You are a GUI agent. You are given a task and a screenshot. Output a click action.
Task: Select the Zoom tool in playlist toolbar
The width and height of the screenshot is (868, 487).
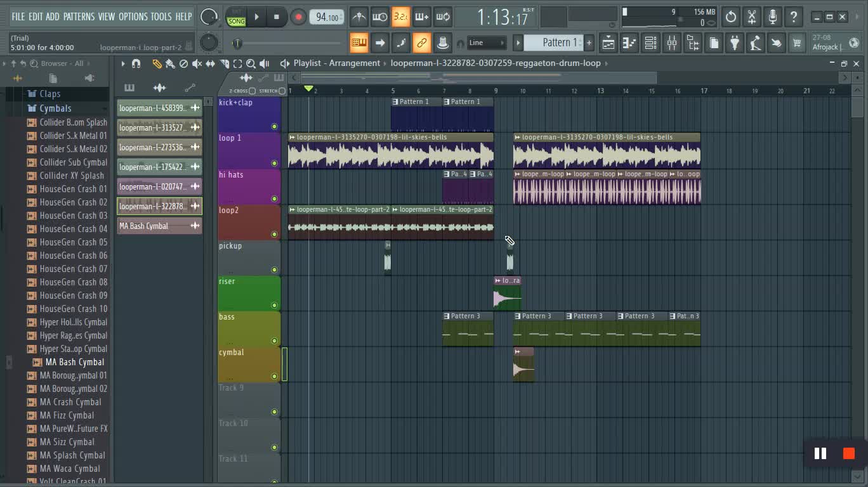tap(251, 63)
